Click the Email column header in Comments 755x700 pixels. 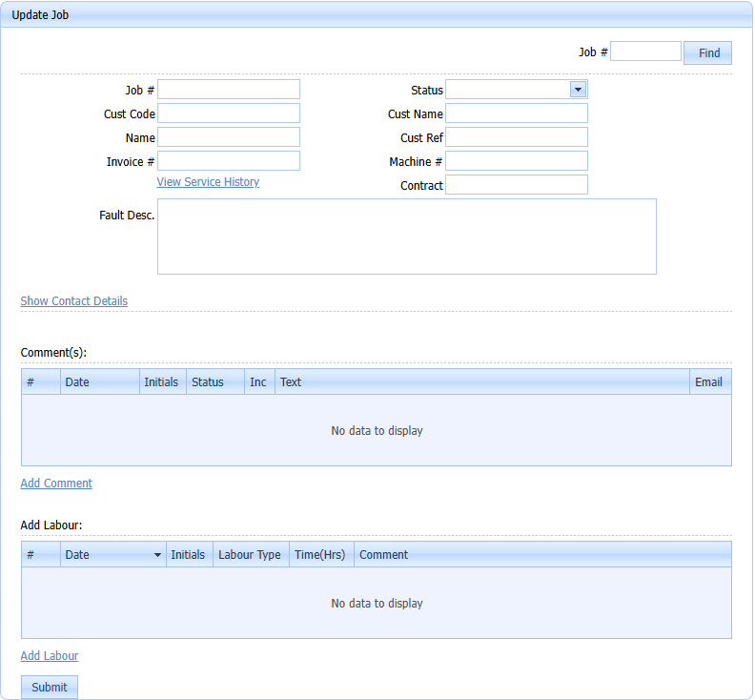708,382
